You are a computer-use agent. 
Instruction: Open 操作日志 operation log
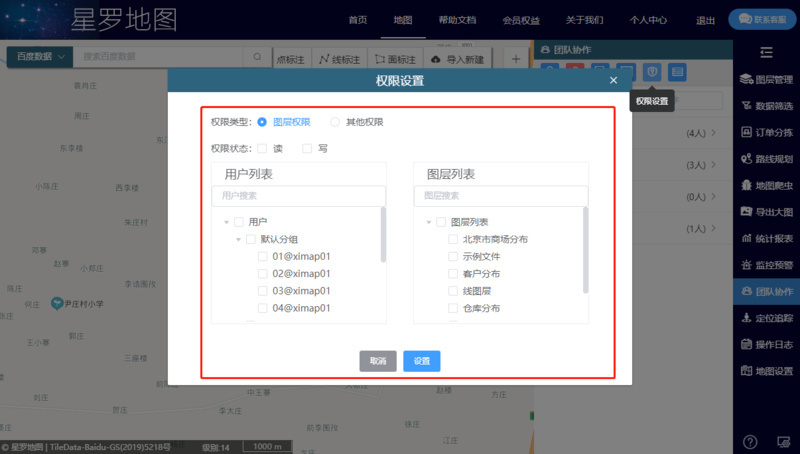tap(766, 345)
